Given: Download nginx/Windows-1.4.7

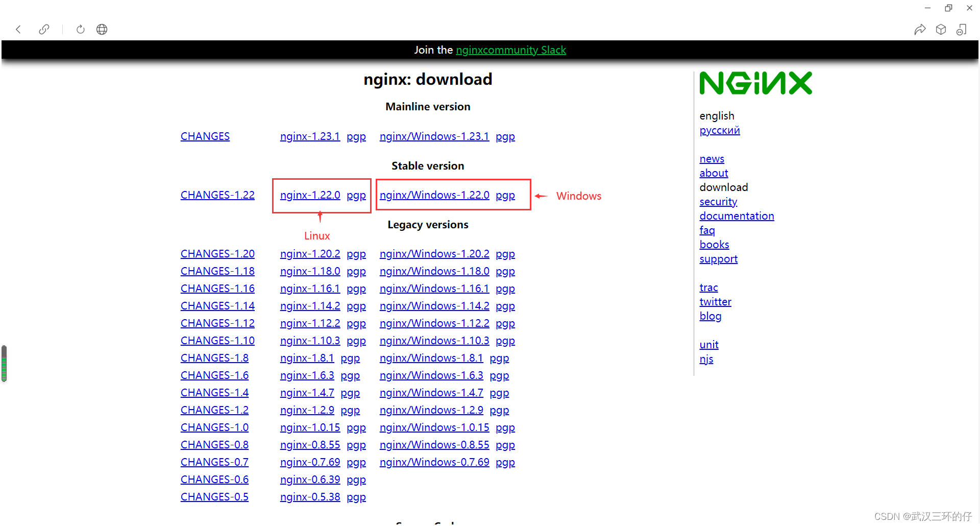Looking at the screenshot, I should pyautogui.click(x=431, y=393).
